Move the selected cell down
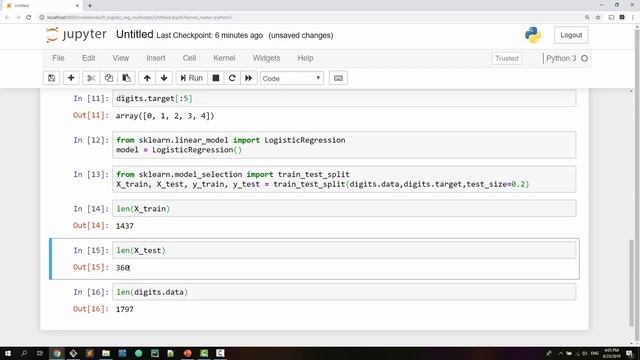 pos(164,78)
